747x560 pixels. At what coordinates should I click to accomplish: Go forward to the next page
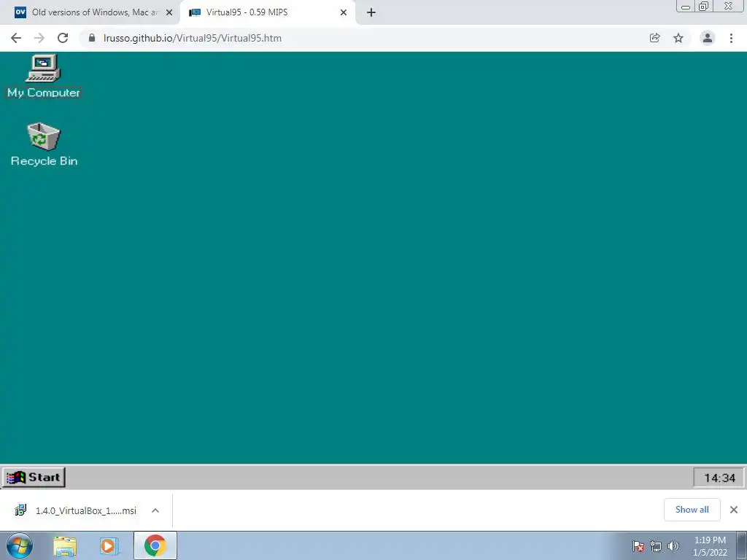point(39,38)
